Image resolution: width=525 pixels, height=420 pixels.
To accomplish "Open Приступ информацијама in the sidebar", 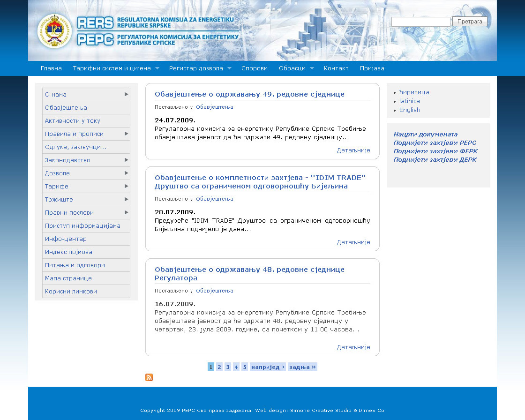I will (86, 226).
